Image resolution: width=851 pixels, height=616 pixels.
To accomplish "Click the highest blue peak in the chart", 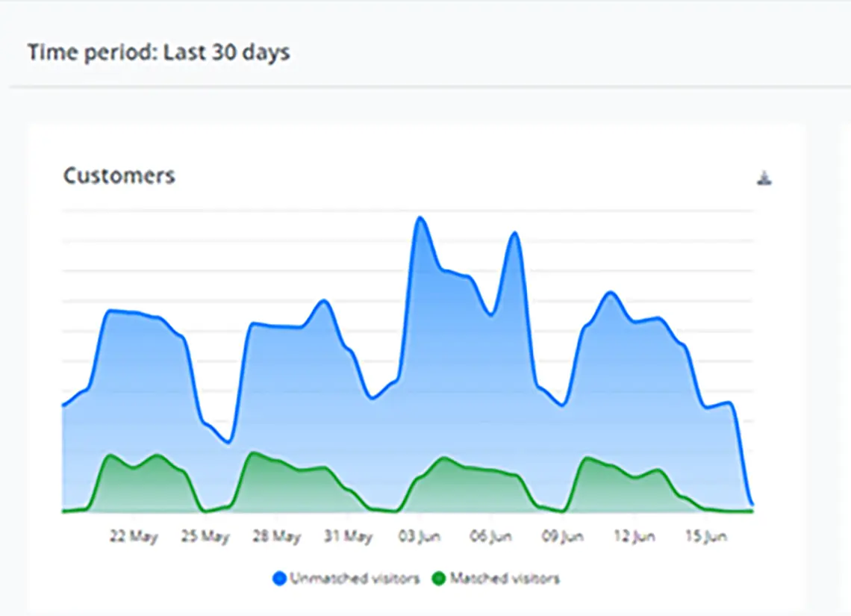I will pyautogui.click(x=420, y=218).
